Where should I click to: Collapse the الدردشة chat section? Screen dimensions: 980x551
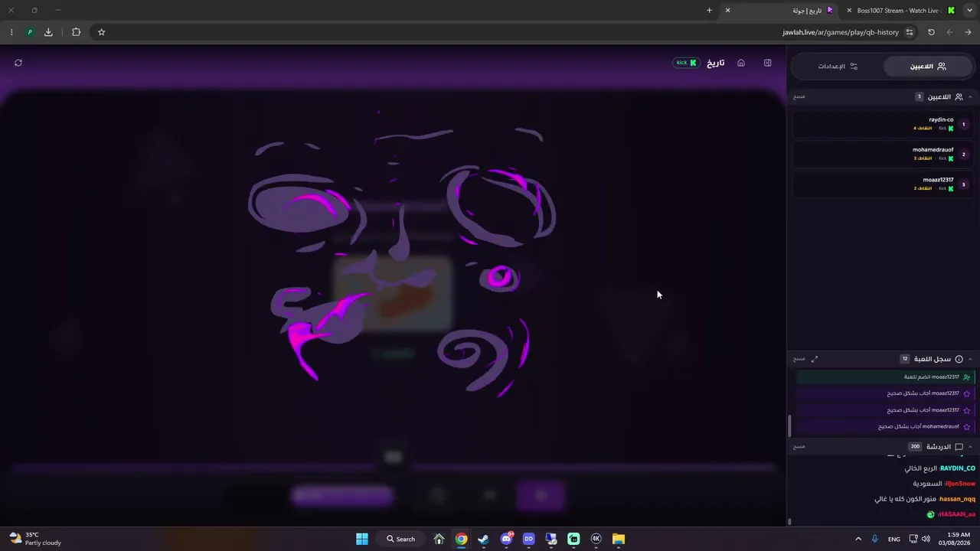point(970,447)
